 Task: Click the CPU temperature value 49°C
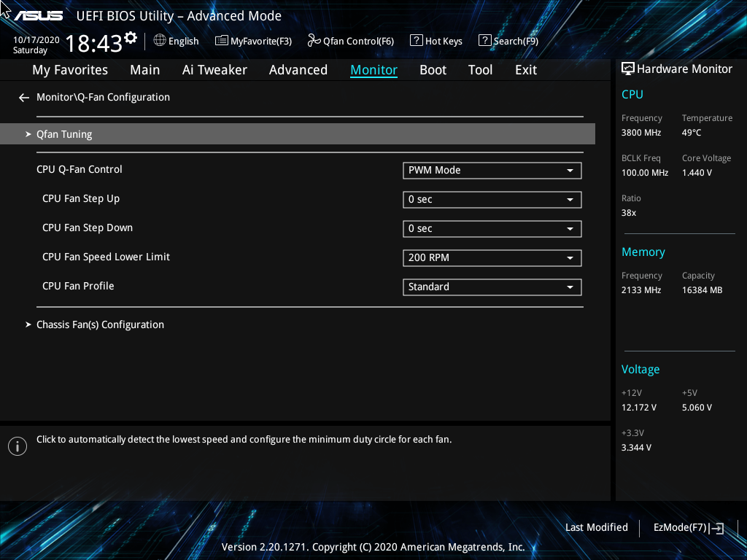pyautogui.click(x=692, y=133)
